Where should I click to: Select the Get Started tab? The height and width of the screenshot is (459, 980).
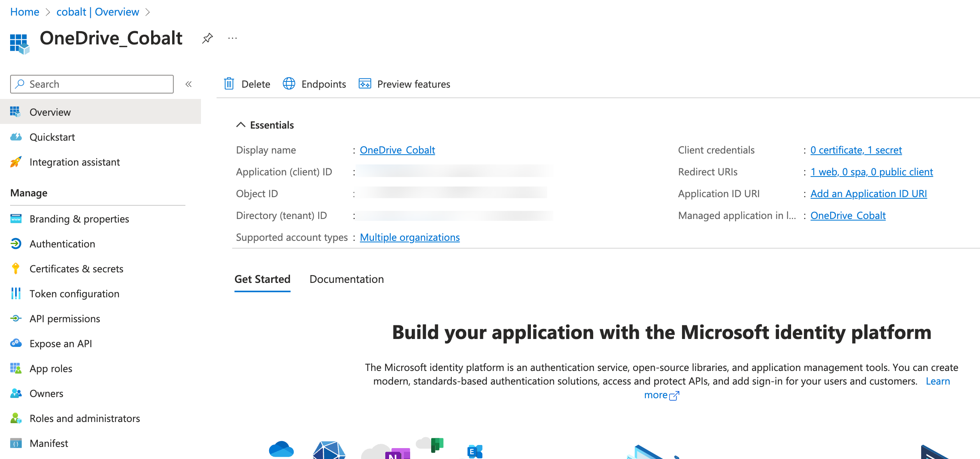pyautogui.click(x=262, y=279)
